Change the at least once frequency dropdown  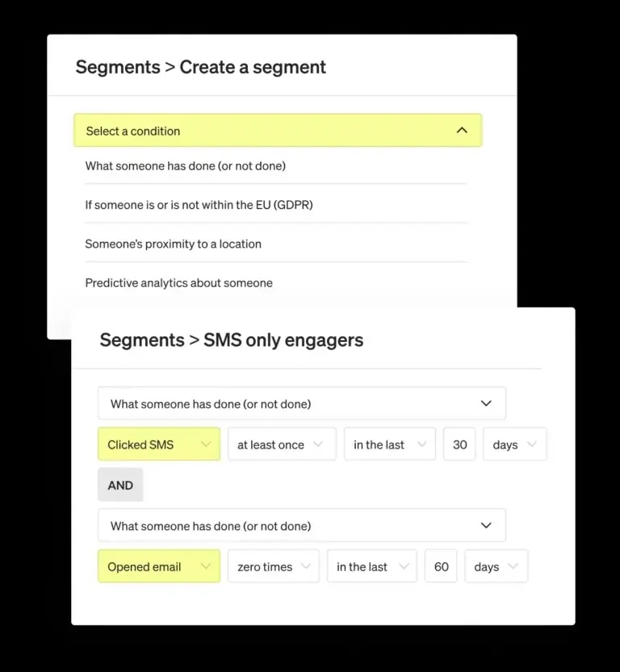pyautogui.click(x=281, y=445)
